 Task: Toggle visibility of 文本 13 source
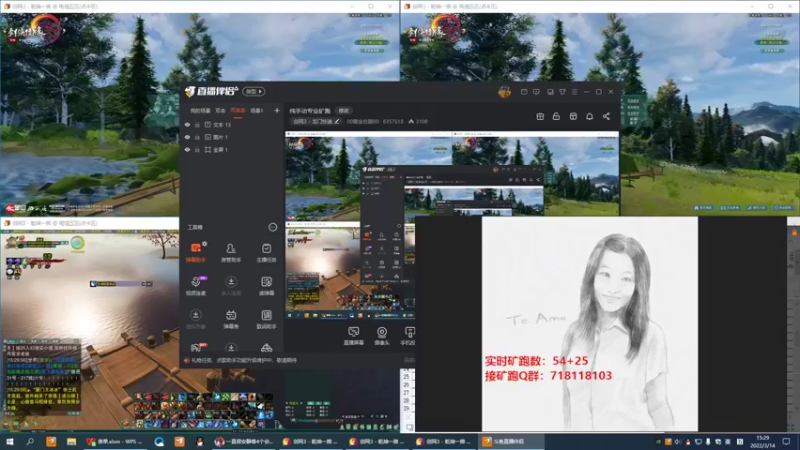(187, 124)
